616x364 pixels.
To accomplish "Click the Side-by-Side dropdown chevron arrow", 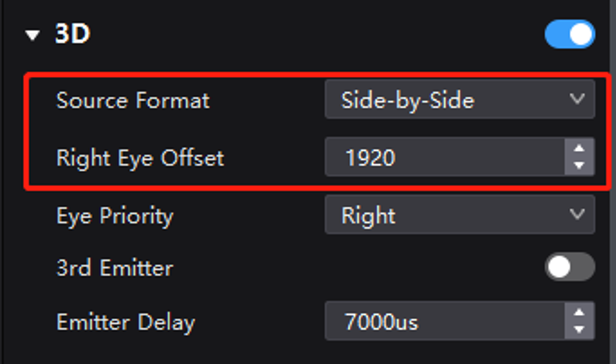I will pyautogui.click(x=577, y=98).
